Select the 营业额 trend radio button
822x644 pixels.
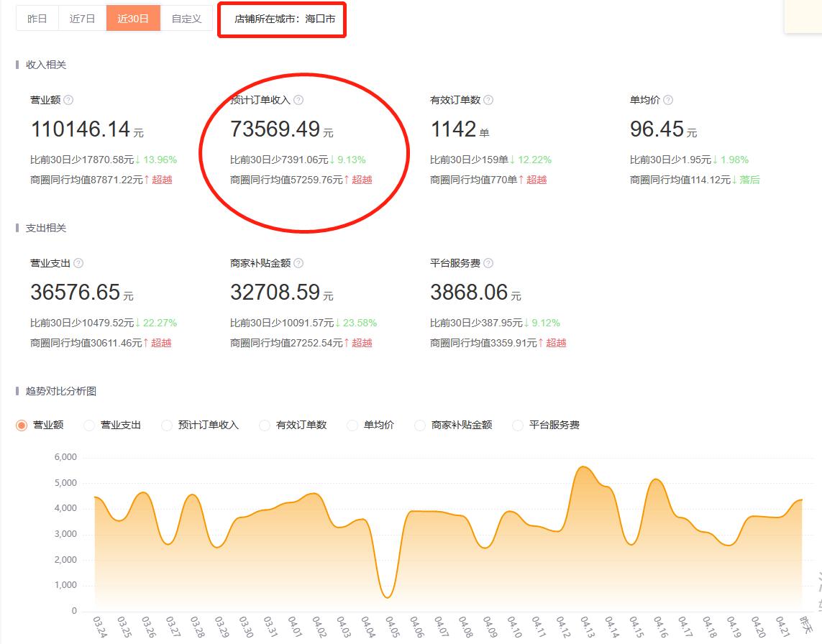[22, 425]
